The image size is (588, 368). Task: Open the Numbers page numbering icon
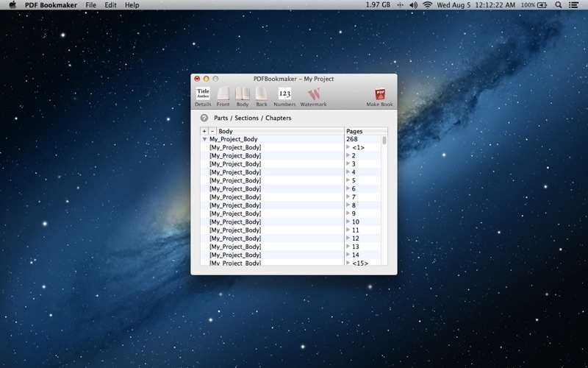pyautogui.click(x=284, y=94)
